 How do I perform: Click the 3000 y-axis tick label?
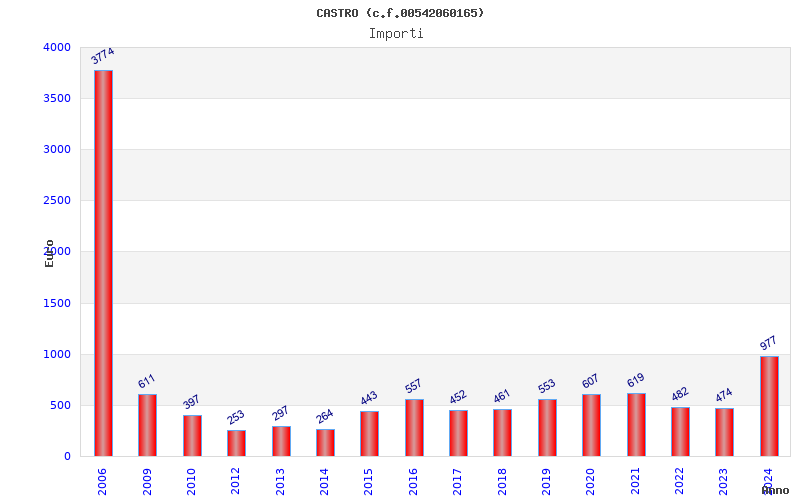57,149
